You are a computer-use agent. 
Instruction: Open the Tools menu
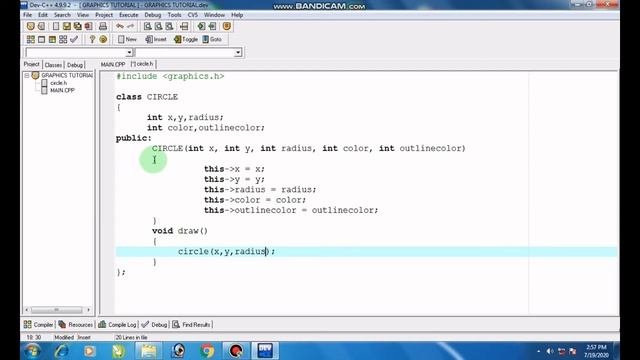(x=174, y=15)
